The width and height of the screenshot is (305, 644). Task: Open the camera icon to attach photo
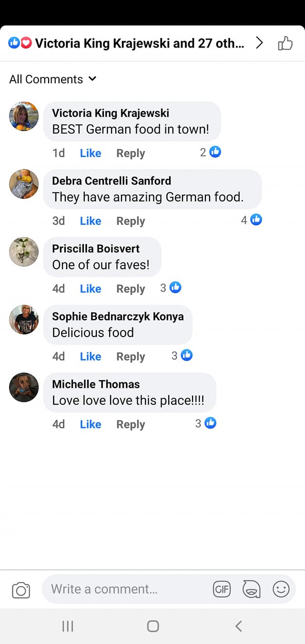21,590
